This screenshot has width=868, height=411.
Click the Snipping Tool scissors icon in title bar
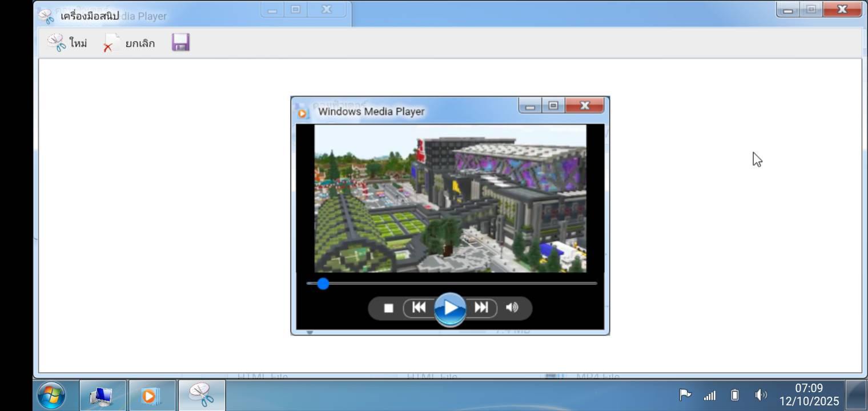46,16
